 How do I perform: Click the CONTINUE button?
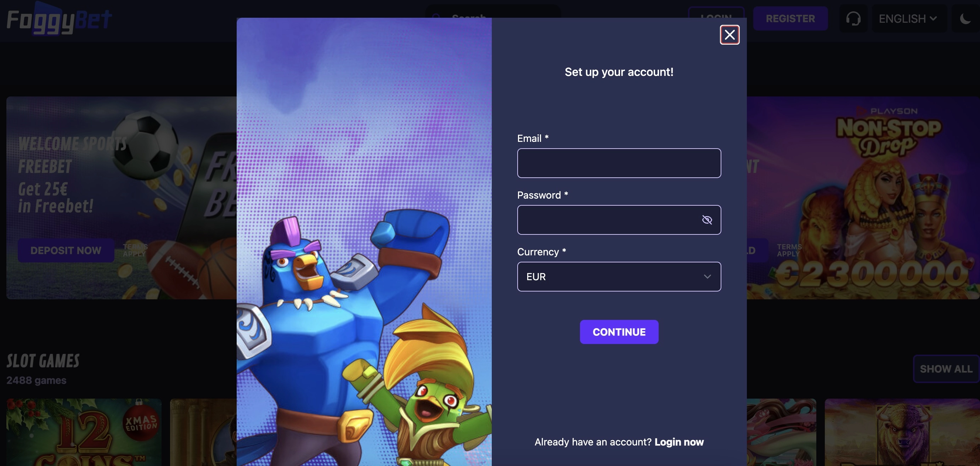[619, 332]
